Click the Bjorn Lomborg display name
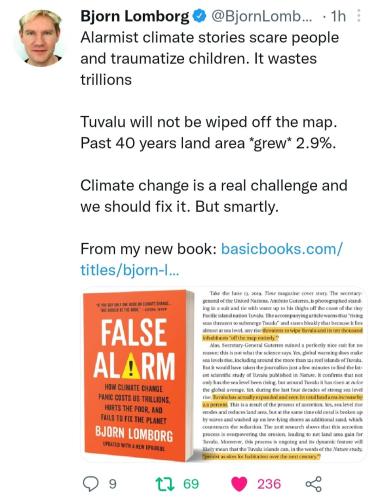The image size is (380, 500). [135, 16]
